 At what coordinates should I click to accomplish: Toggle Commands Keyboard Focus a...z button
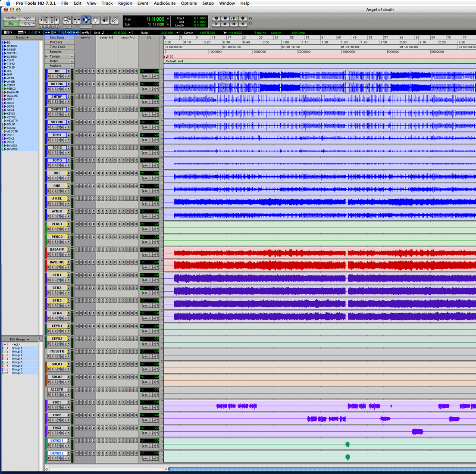coord(57,32)
